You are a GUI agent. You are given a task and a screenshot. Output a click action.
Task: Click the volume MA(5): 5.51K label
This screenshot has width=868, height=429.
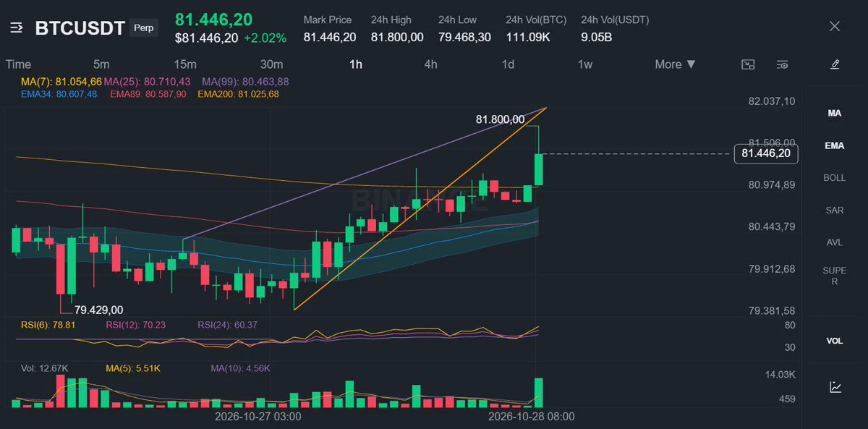pyautogui.click(x=133, y=368)
